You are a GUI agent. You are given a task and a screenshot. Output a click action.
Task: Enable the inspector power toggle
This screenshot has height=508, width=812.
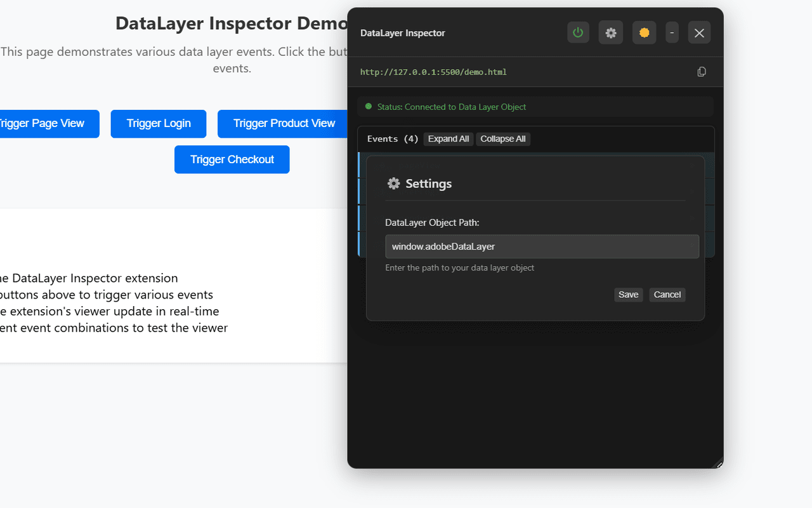coord(578,32)
